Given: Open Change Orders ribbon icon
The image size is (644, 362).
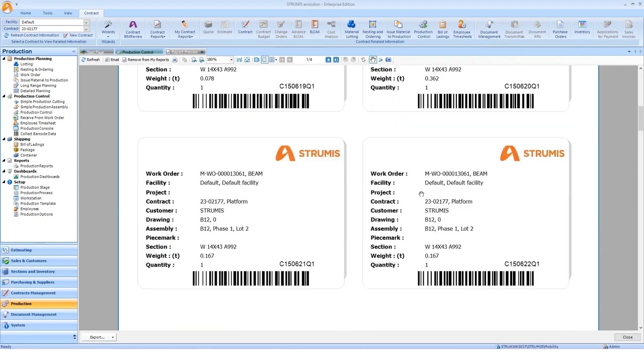Looking at the screenshot, I should click(281, 29).
